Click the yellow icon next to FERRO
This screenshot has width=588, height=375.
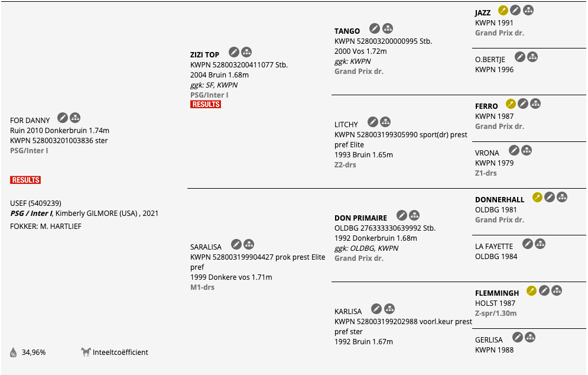(x=511, y=104)
